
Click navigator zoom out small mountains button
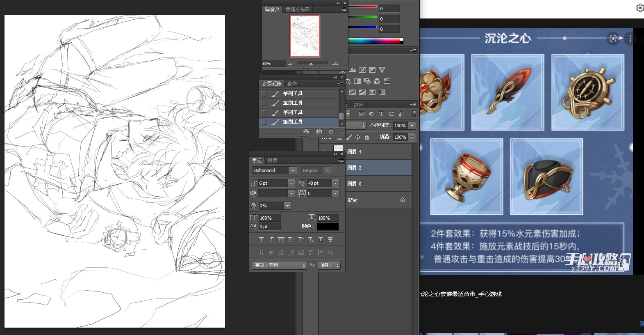pos(290,64)
